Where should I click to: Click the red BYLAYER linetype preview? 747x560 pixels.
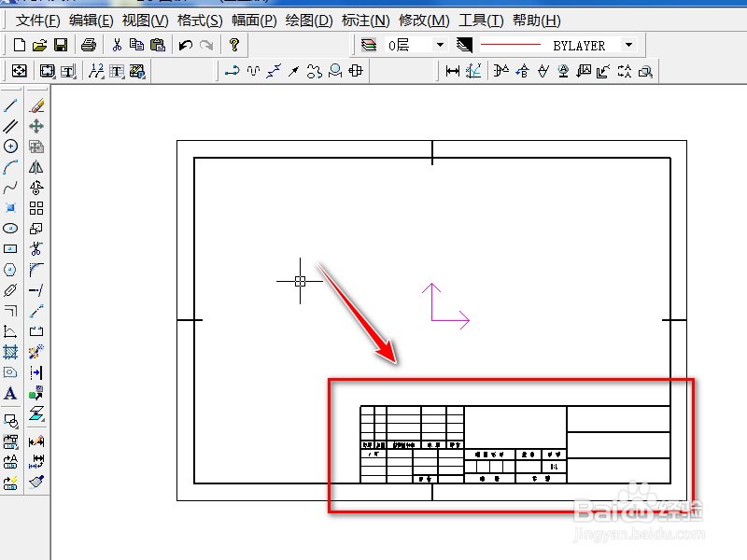pyautogui.click(x=511, y=45)
